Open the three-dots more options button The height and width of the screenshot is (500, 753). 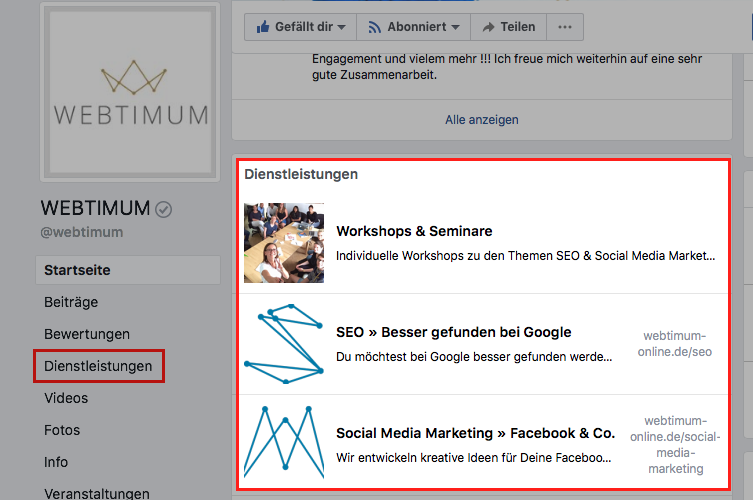coord(565,27)
